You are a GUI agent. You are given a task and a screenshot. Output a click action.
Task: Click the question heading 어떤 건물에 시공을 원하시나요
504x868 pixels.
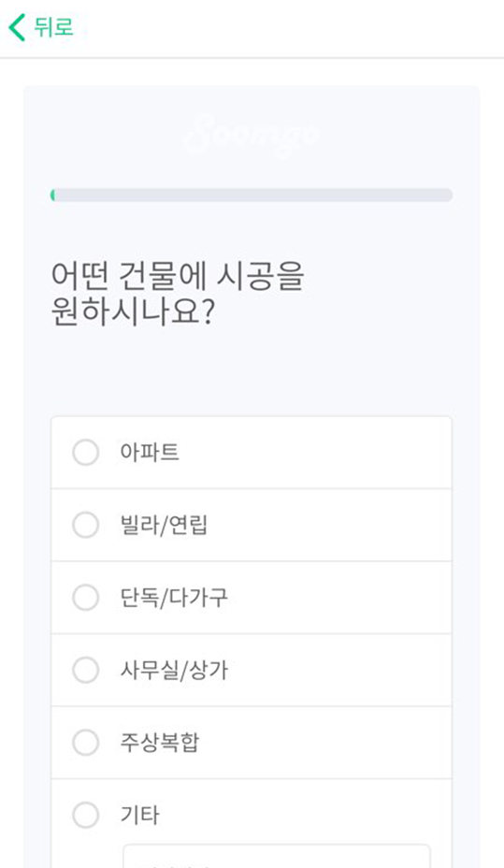[x=177, y=294]
